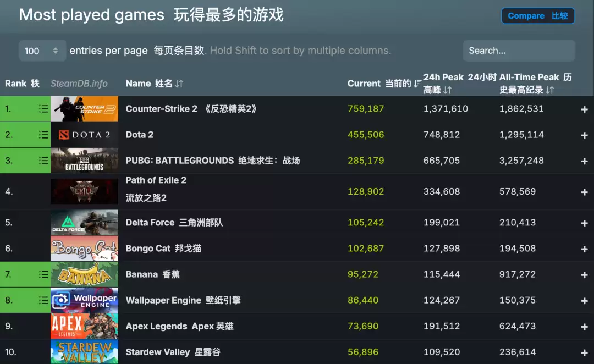This screenshot has height=364, width=594.
Task: Add Counter-Strike 2 with plus icon
Action: [x=584, y=109]
